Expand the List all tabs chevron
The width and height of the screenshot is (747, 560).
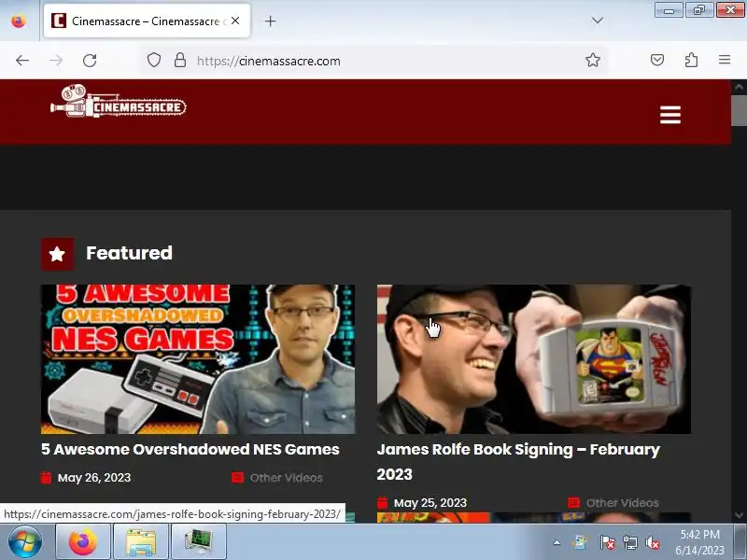click(597, 21)
